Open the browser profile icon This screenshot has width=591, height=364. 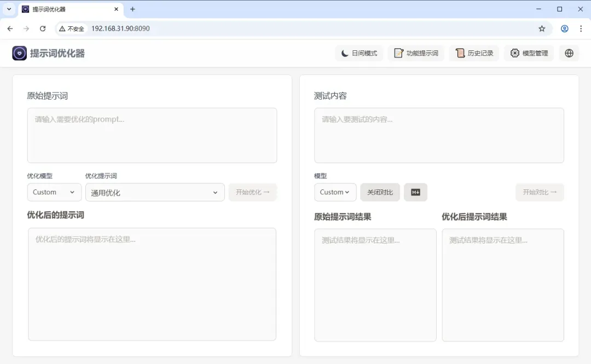564,28
